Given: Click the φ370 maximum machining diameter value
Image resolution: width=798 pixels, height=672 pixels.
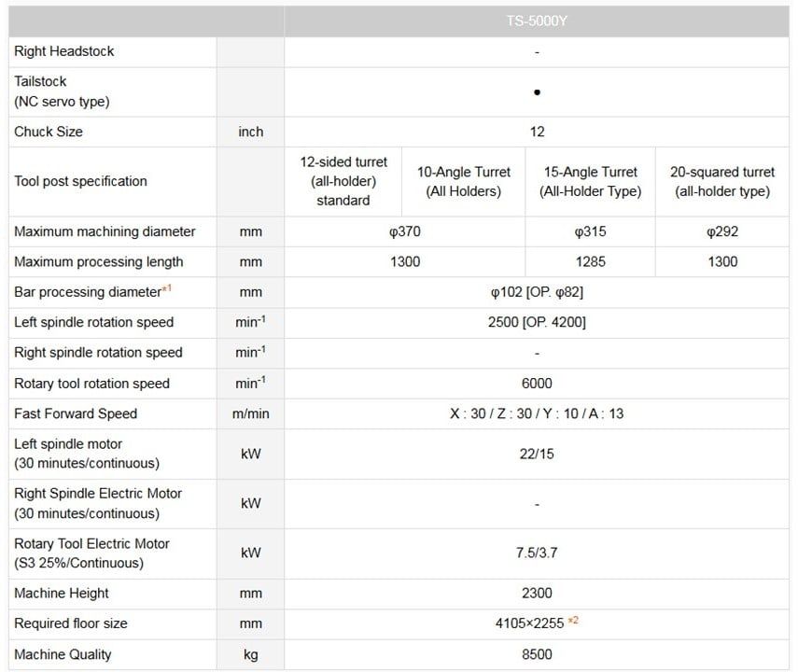Looking at the screenshot, I should click(x=405, y=231).
